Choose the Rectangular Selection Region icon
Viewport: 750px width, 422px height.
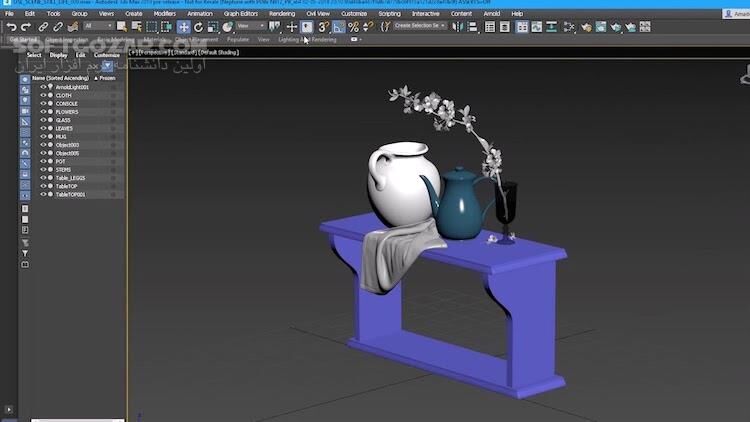tap(152, 27)
